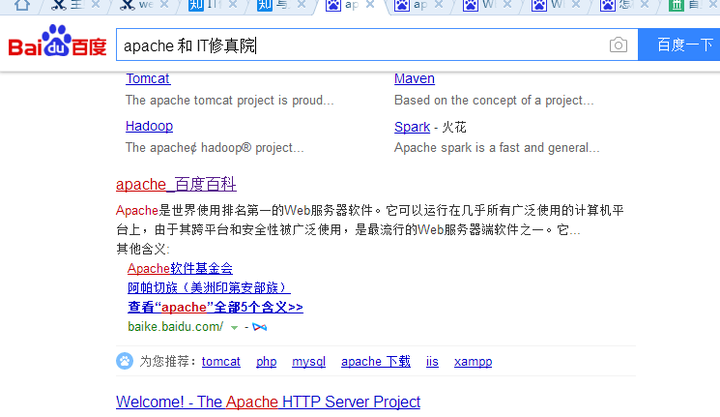Expand the green arrow after baike.baidu.com
Viewport: 720px width, 417px height.
(234, 327)
